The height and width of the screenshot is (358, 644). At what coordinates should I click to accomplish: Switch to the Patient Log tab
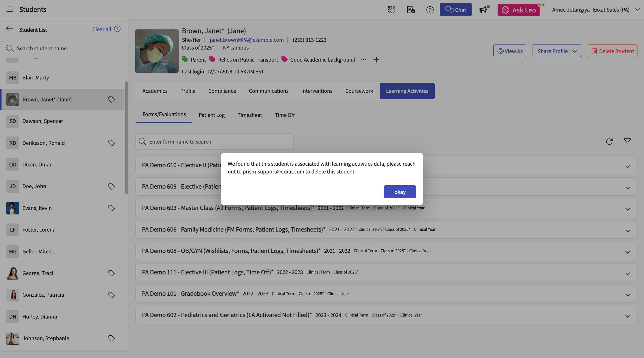point(212,115)
